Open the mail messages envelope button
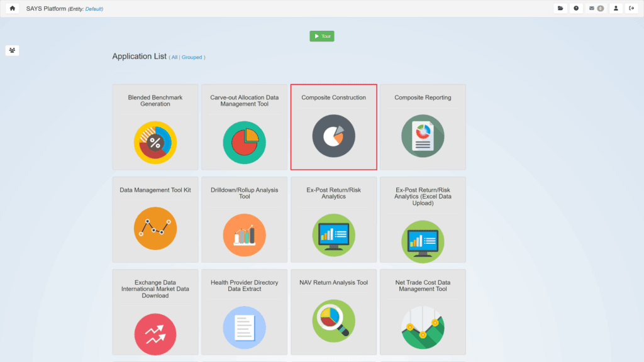This screenshot has width=644, height=362. click(x=596, y=9)
